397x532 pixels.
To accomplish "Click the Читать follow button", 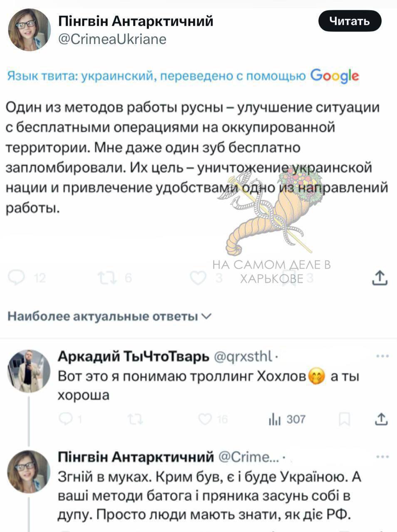I will tap(350, 21).
